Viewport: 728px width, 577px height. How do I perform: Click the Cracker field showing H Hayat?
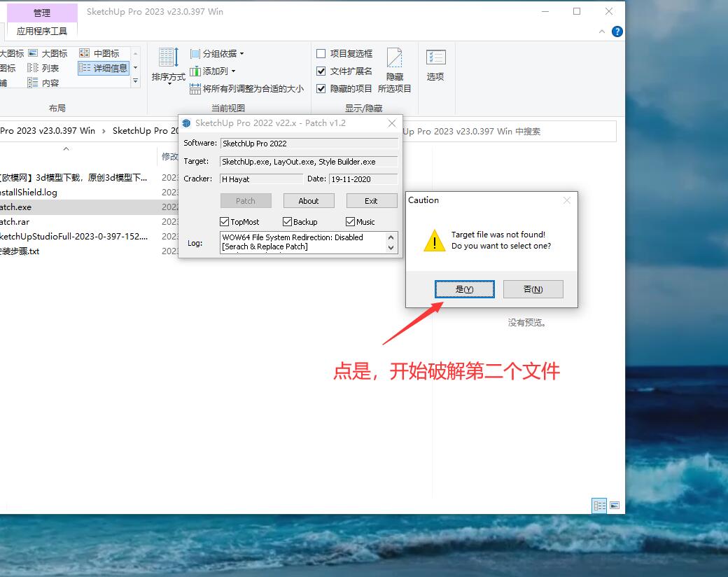click(x=261, y=179)
